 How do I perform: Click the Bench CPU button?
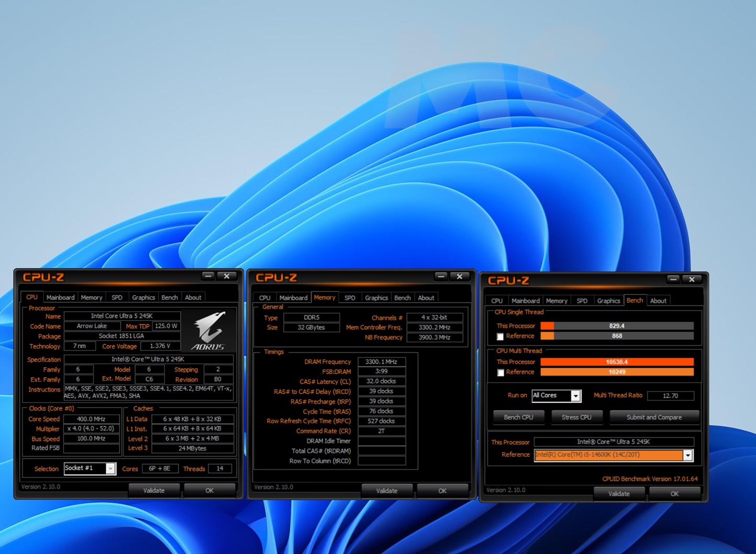[518, 417]
